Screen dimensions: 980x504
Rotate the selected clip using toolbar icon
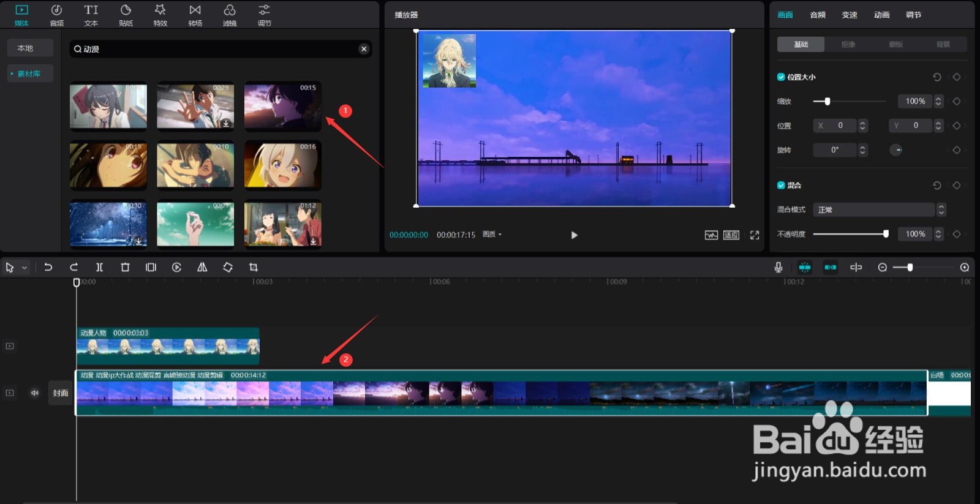tap(228, 267)
